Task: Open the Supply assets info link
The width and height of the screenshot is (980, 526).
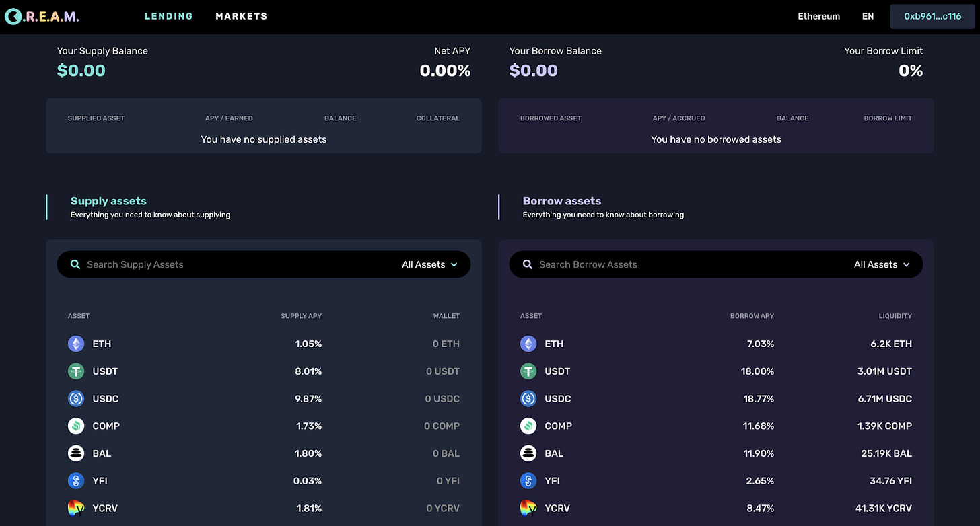Action: (108, 201)
